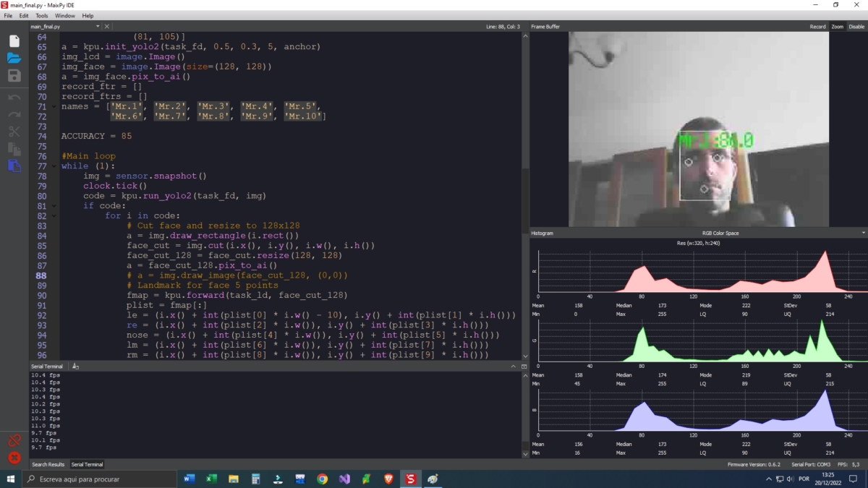Click the '#Main loop' comment line
The height and width of the screenshot is (488, 868).
[x=88, y=156]
